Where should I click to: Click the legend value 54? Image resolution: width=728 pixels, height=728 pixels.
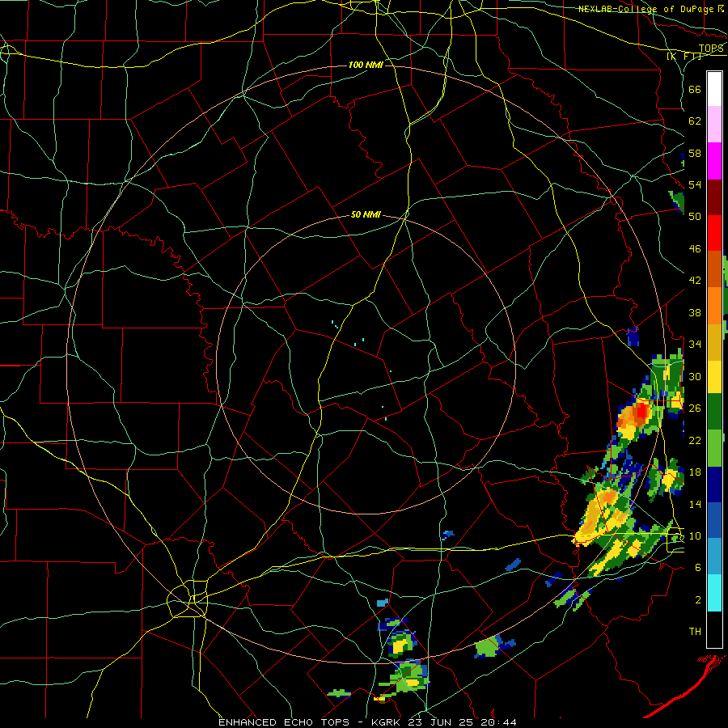tap(695, 185)
